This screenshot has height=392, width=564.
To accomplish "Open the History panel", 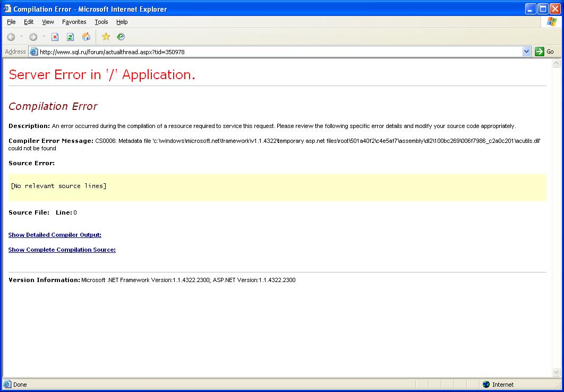I will 121,37.
